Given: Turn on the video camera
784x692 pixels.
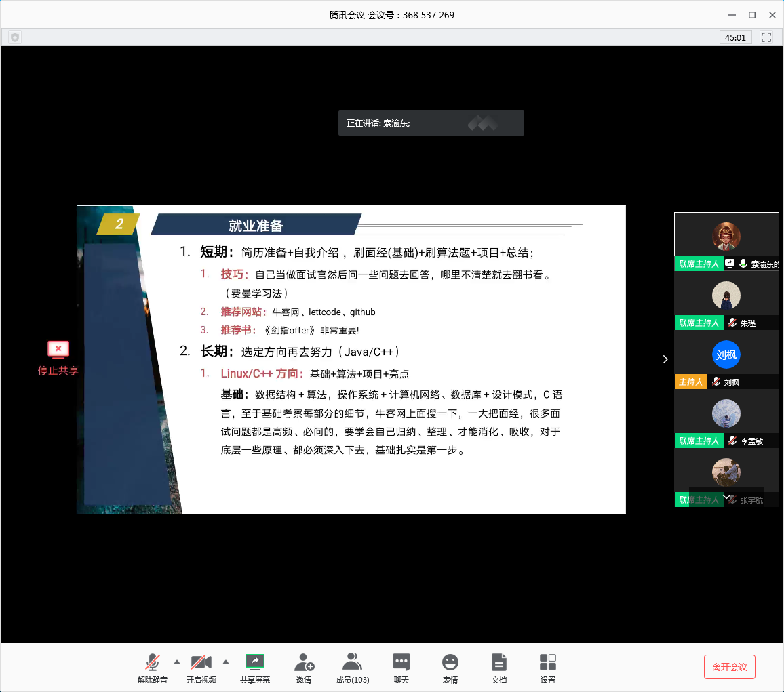Looking at the screenshot, I should point(201,662).
